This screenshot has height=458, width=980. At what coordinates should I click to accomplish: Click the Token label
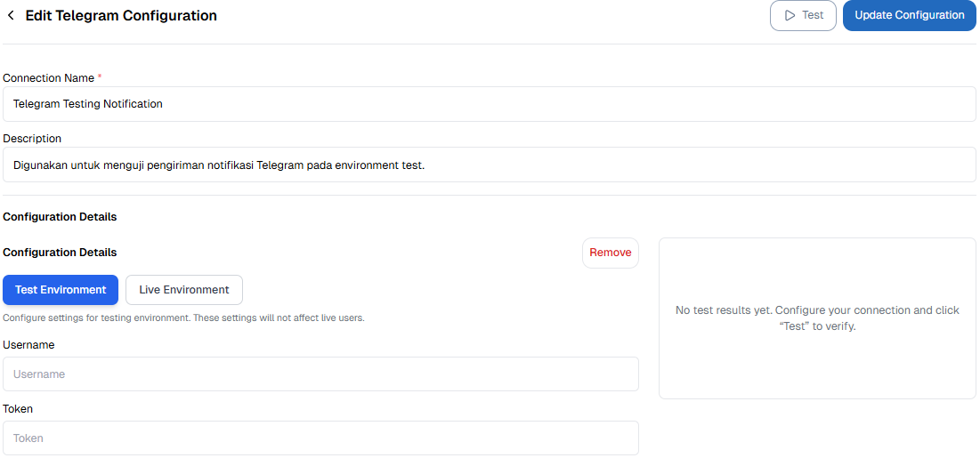(18, 408)
